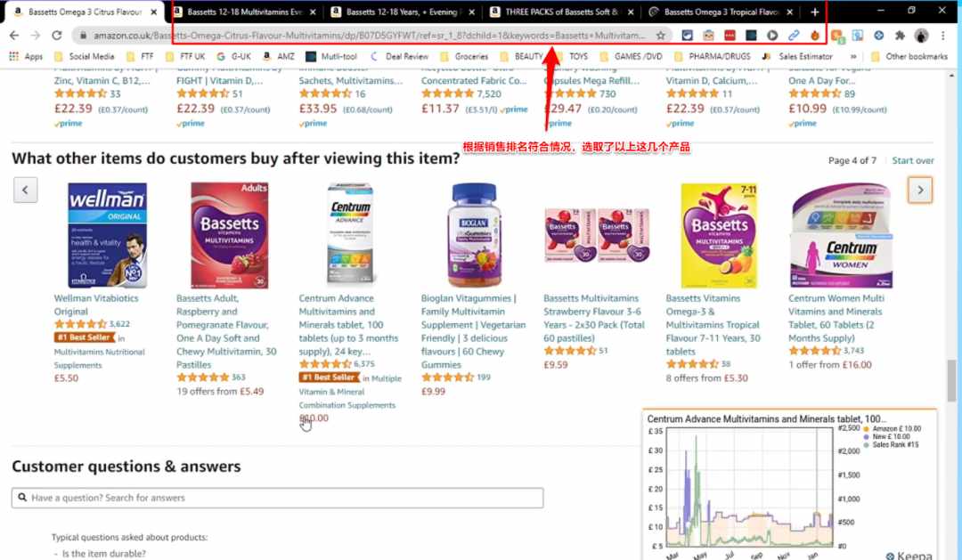The height and width of the screenshot is (560, 962).
Task: Open the Chrome profile avatar
Action: point(921,36)
